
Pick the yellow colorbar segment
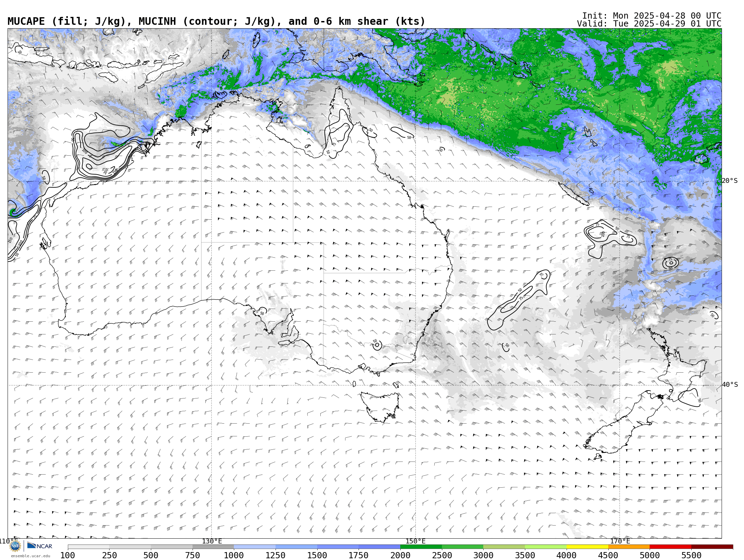click(x=587, y=547)
